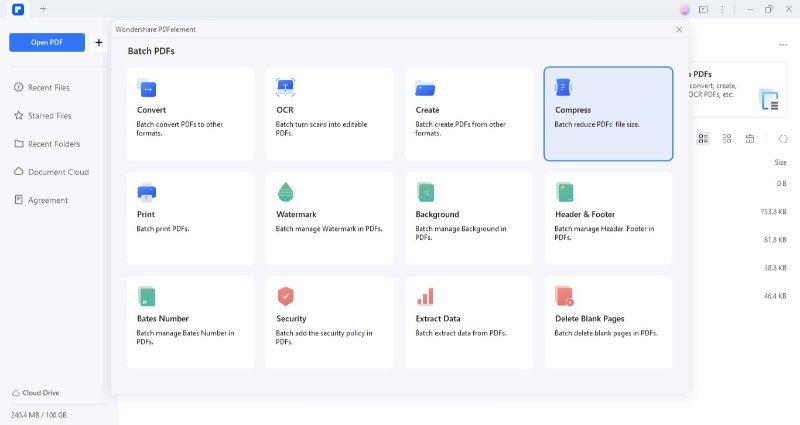Open Cloud Drive link
This screenshot has height=425, width=800.
[x=36, y=393]
